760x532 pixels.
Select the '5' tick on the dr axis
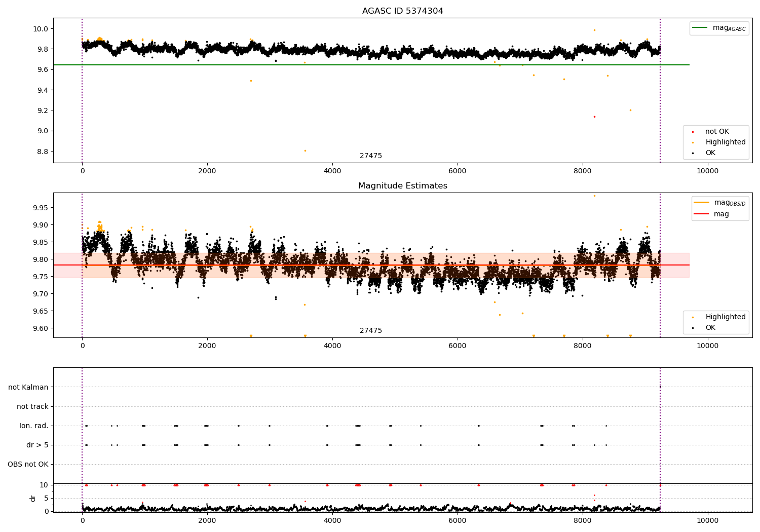46,498
